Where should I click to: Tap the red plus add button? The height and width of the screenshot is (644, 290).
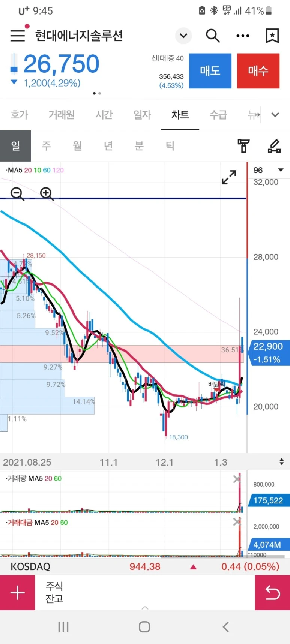[x=17, y=593]
